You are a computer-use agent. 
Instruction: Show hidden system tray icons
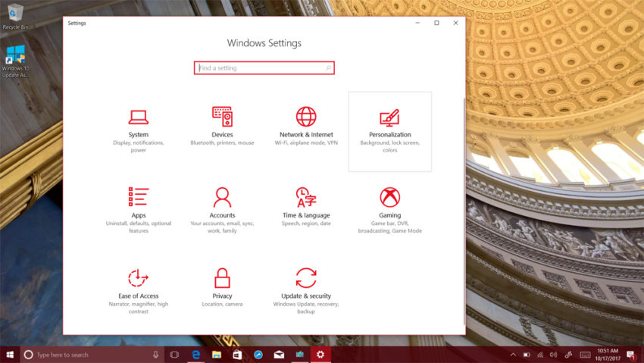513,355
